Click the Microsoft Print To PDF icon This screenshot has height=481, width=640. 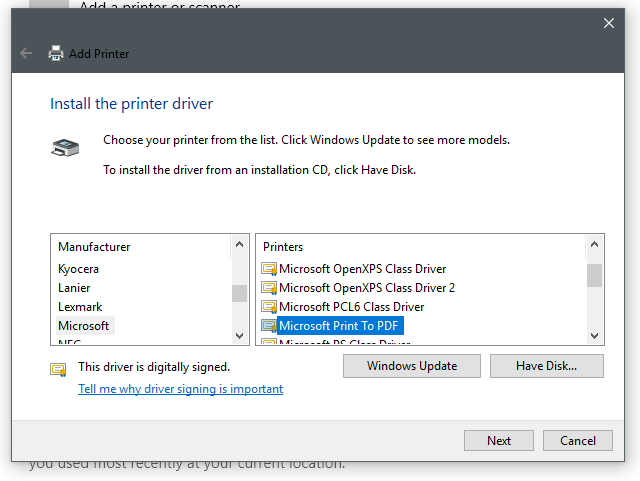click(x=268, y=326)
